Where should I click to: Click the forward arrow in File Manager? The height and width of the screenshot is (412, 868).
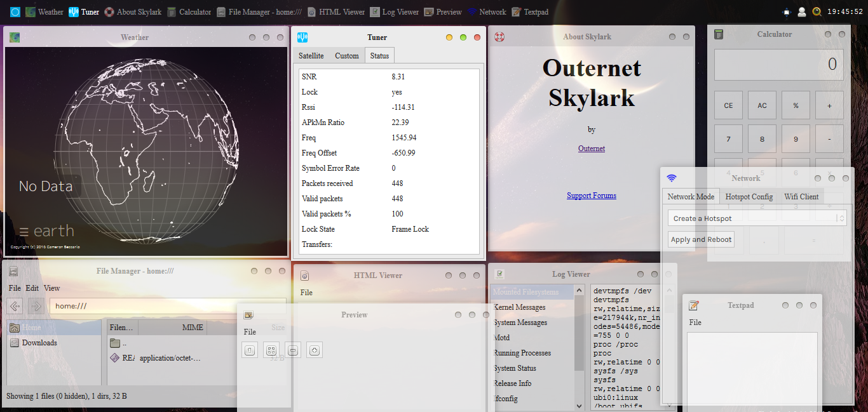coord(36,306)
